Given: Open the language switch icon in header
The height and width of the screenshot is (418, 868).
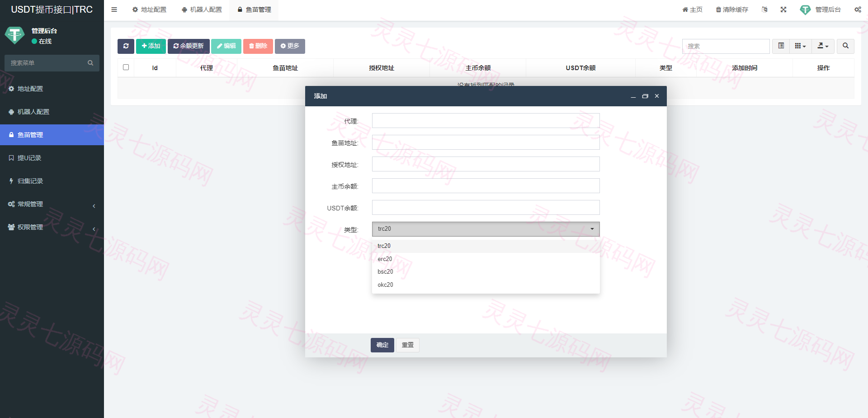Looking at the screenshot, I should click(x=764, y=9).
